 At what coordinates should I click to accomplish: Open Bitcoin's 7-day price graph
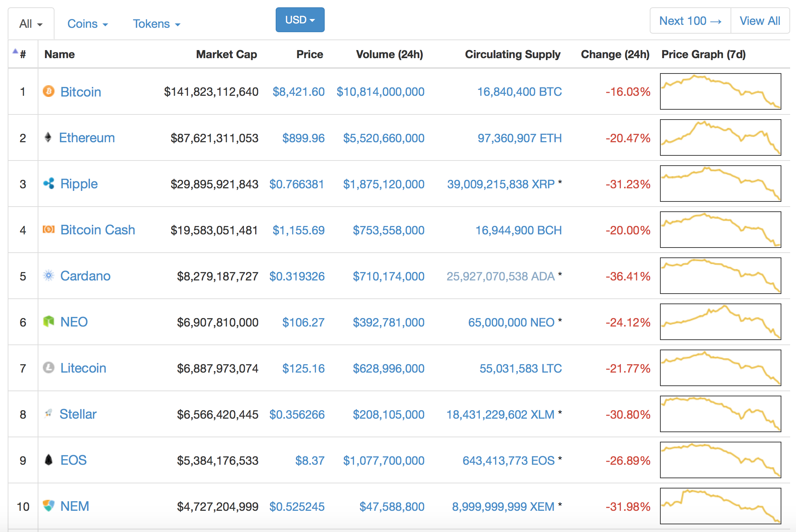pos(720,91)
